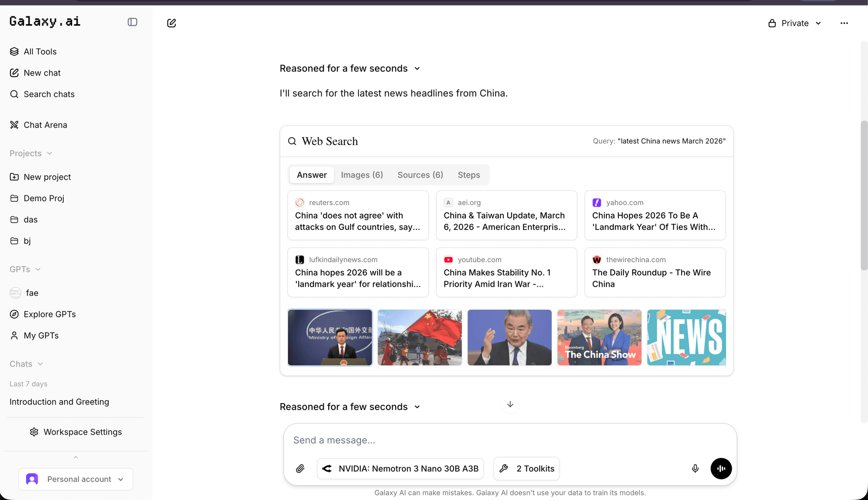Switch to the Sources (6) tab

[420, 175]
